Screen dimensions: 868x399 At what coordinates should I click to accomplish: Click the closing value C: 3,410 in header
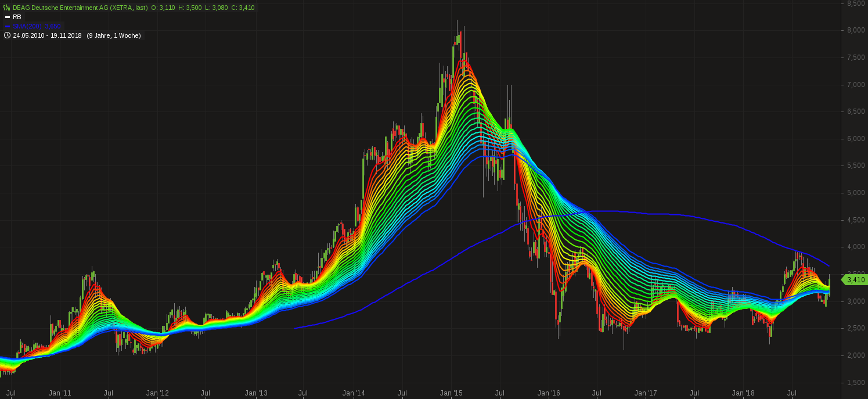coord(242,8)
